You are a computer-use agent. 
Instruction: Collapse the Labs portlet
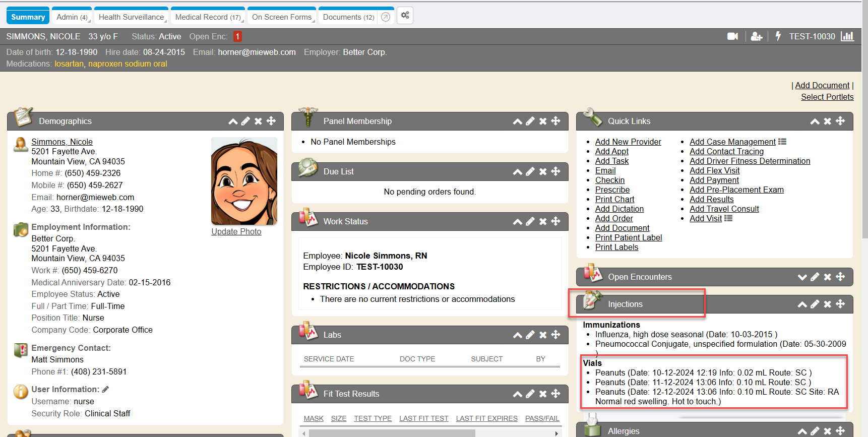pos(517,335)
